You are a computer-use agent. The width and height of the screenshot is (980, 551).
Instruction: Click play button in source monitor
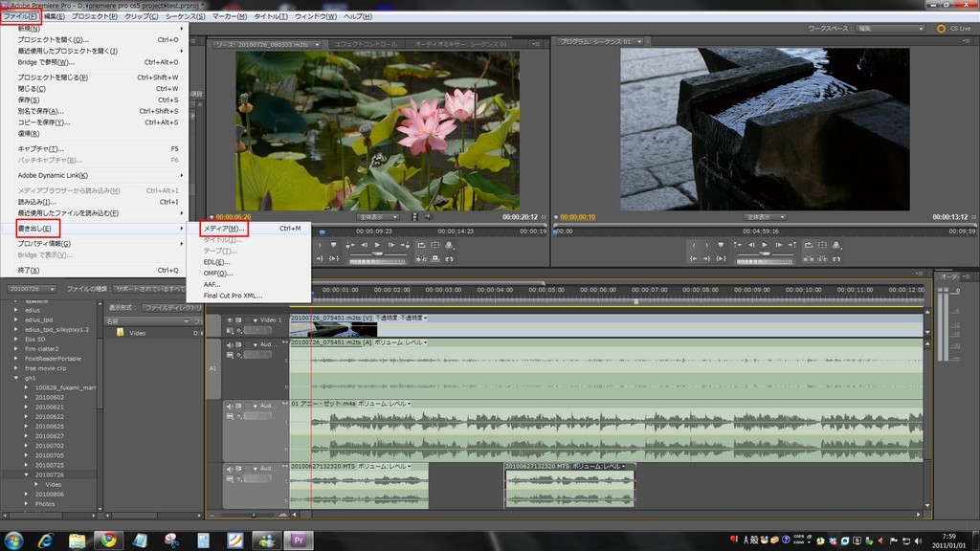[377, 245]
